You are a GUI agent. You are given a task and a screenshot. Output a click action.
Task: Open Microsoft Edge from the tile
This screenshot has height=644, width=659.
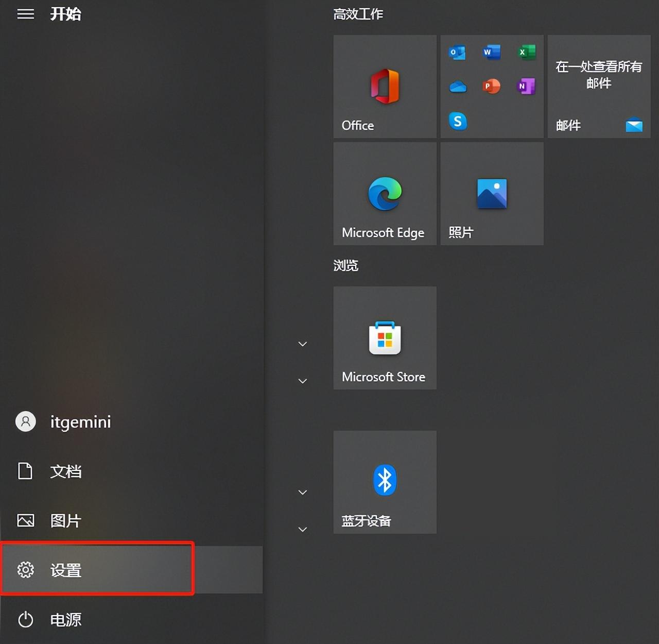tap(385, 193)
